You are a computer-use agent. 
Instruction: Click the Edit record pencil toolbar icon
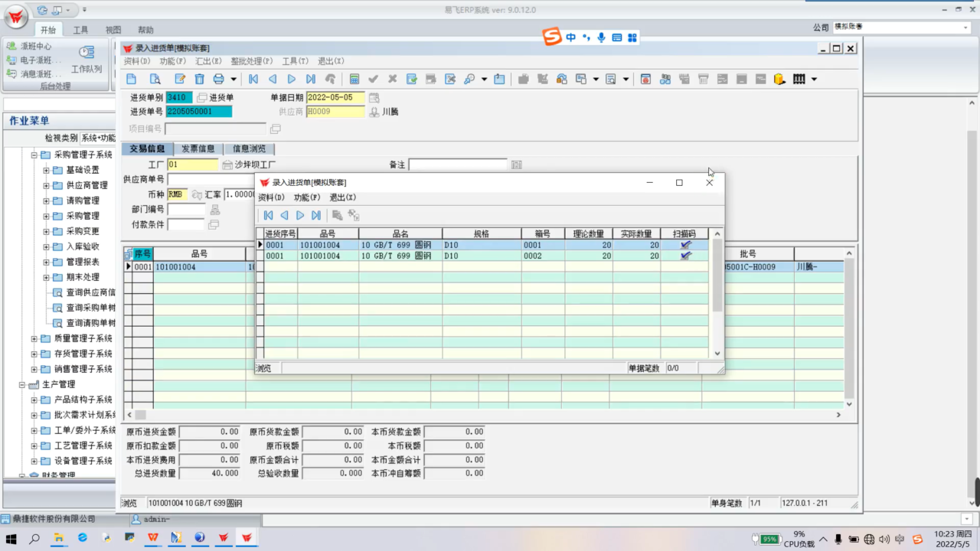(180, 79)
